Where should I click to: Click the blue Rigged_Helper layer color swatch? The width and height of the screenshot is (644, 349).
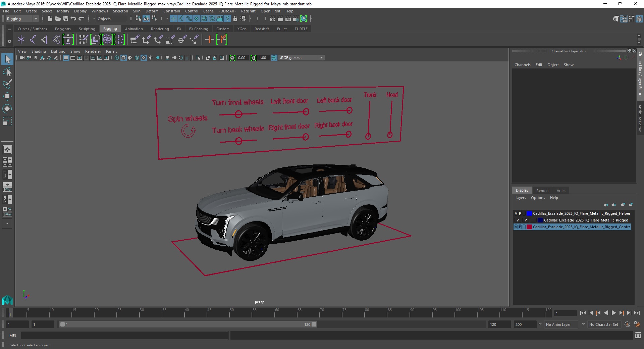pyautogui.click(x=529, y=213)
